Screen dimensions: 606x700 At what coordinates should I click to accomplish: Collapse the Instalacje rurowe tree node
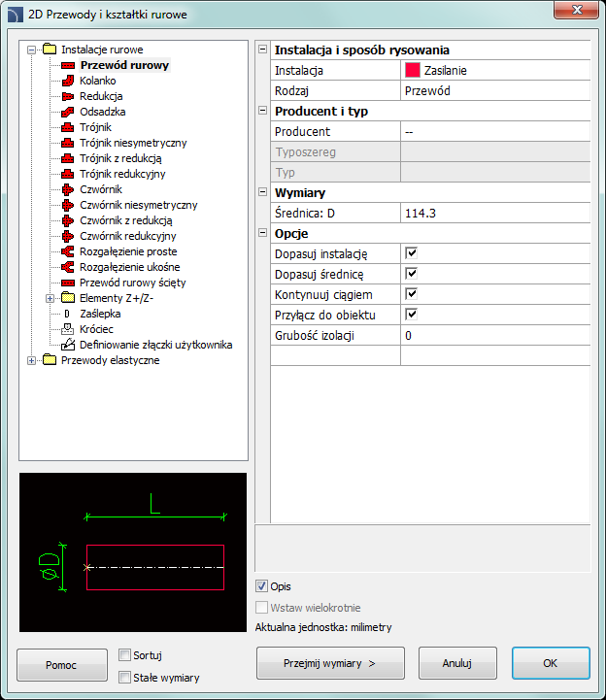31,50
